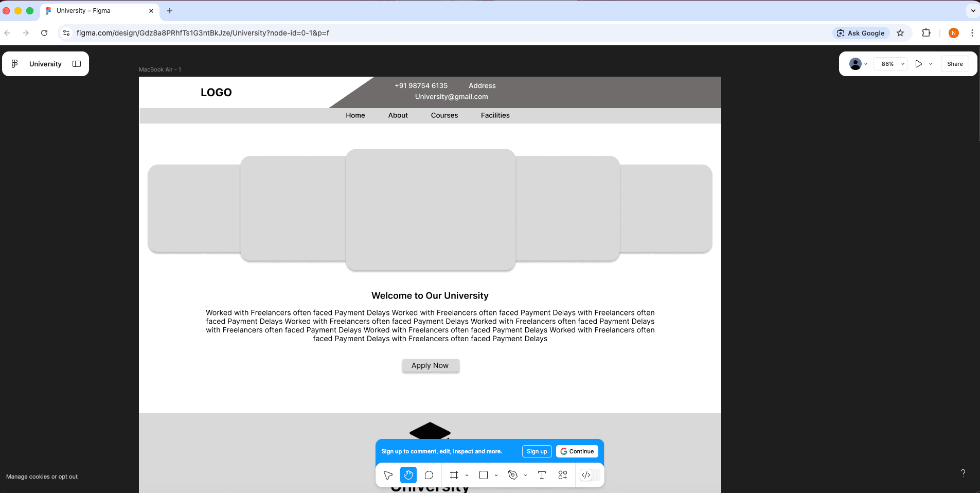This screenshot has height=493, width=980.
Task: Expand the shape tools dropdown arrow
Action: coord(496,475)
